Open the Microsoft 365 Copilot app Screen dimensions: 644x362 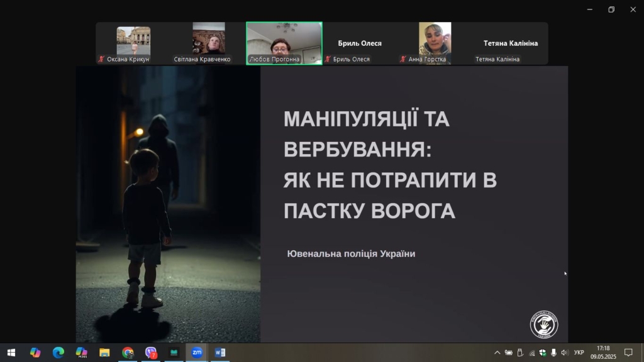point(81,353)
